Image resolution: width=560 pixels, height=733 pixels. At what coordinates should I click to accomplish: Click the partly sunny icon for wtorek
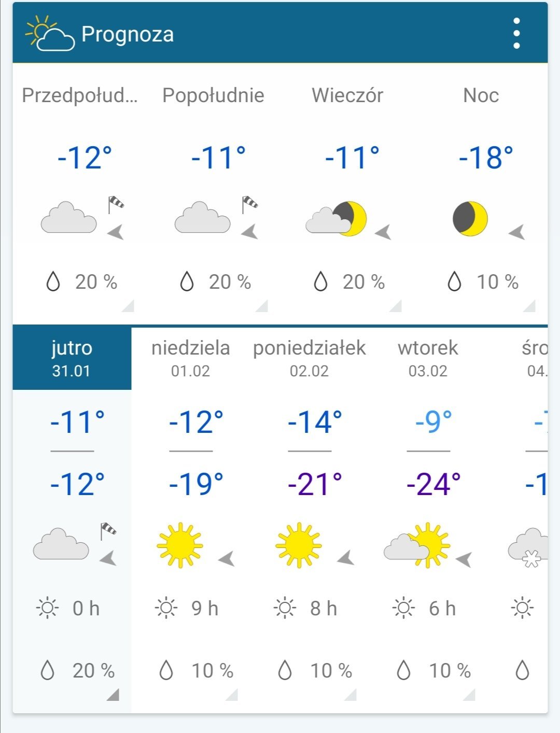417,545
